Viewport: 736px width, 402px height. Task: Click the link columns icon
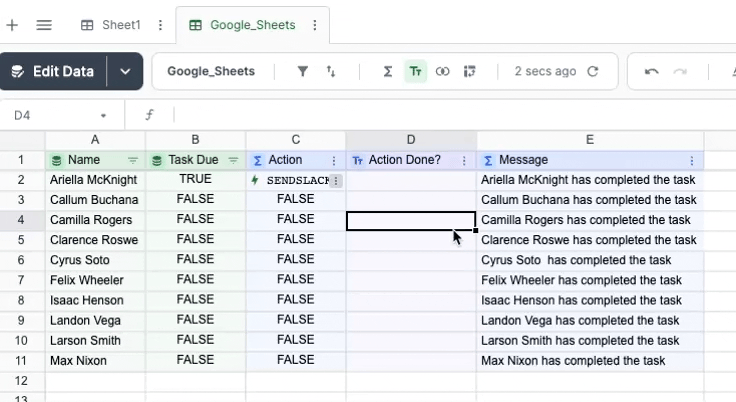(442, 72)
